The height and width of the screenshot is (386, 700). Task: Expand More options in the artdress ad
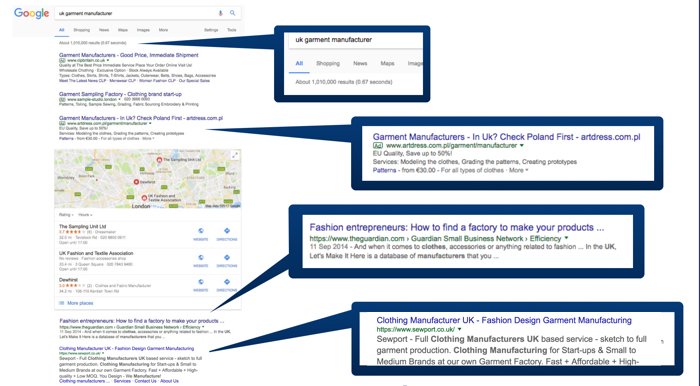(147, 138)
